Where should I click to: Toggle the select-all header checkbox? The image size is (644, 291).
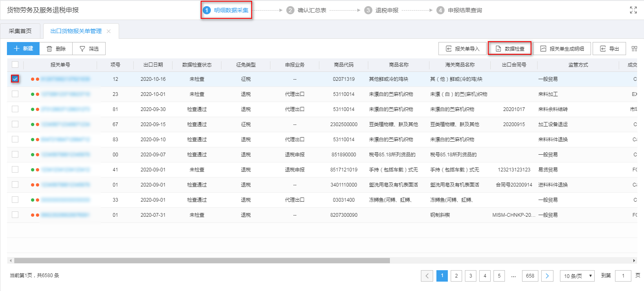15,64
